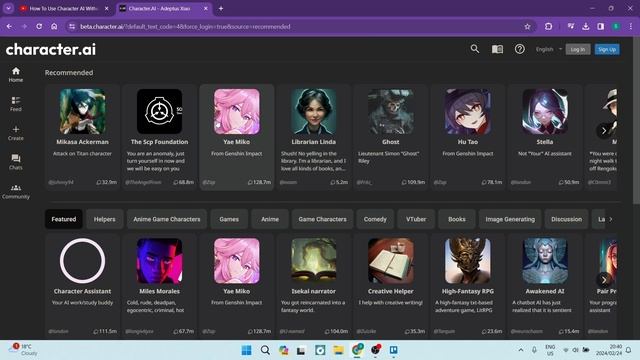The width and height of the screenshot is (640, 360).
Task: Select the Comedy category tab
Action: tap(375, 219)
